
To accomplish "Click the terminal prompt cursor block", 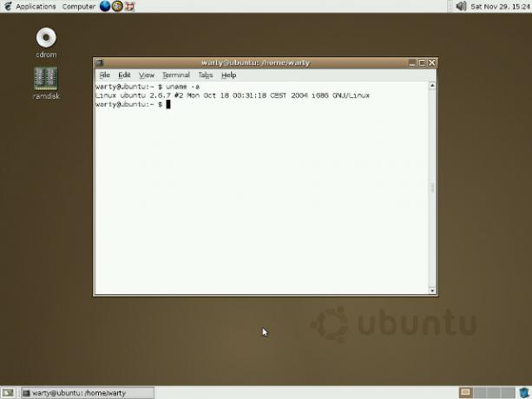I will click(x=168, y=104).
